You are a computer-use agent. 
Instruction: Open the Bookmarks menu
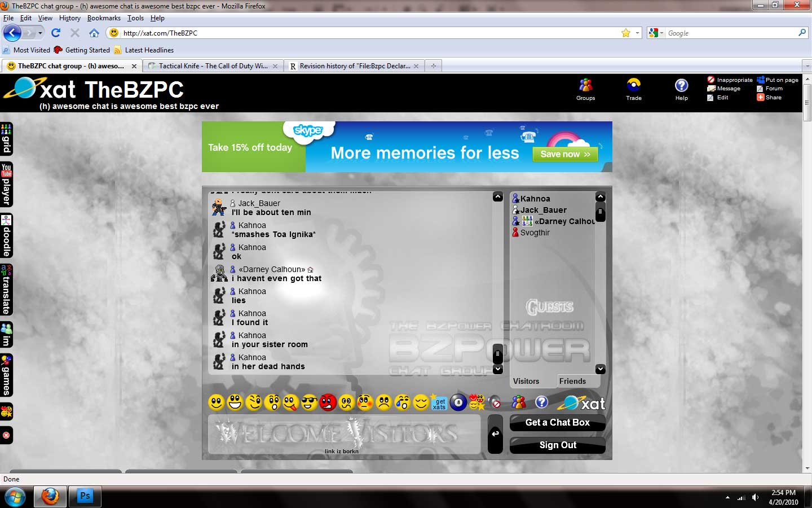(x=104, y=18)
